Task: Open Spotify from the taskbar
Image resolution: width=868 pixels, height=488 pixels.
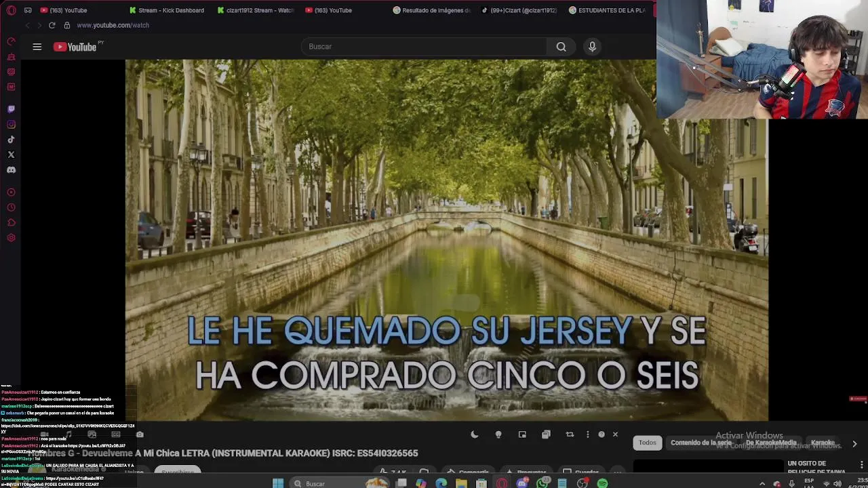Action: point(602,483)
